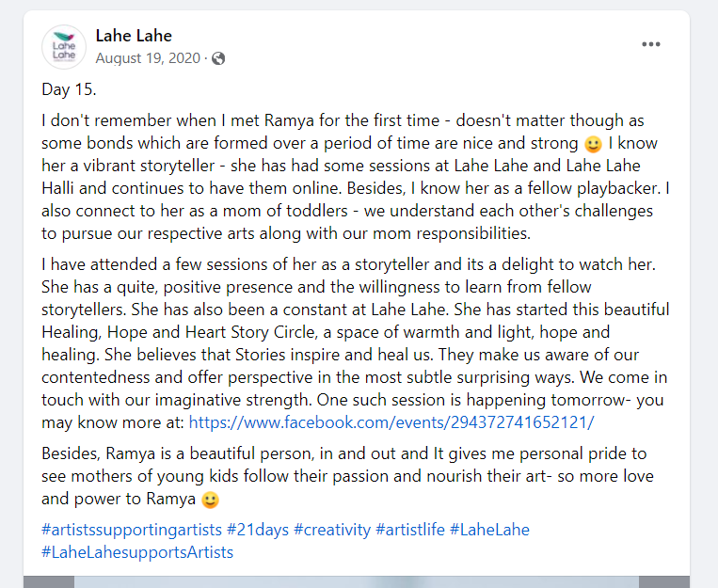Select the #21days hashtag
718x588 pixels.
[258, 530]
